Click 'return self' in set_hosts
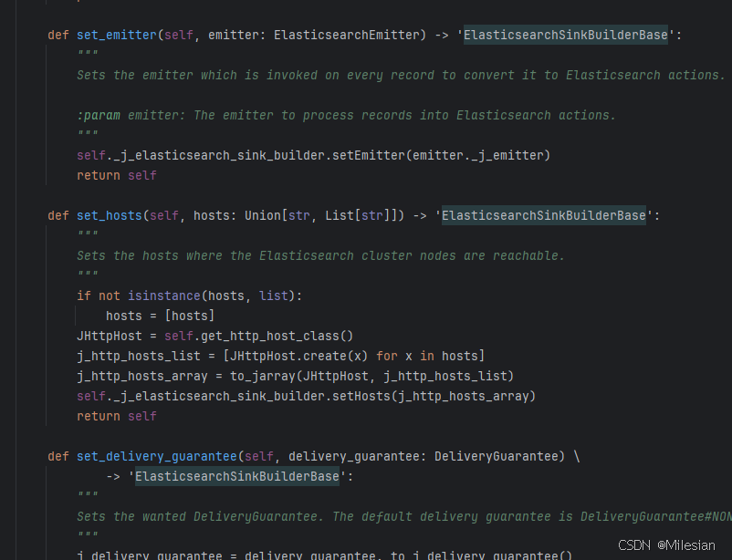The image size is (732, 560). (117, 416)
